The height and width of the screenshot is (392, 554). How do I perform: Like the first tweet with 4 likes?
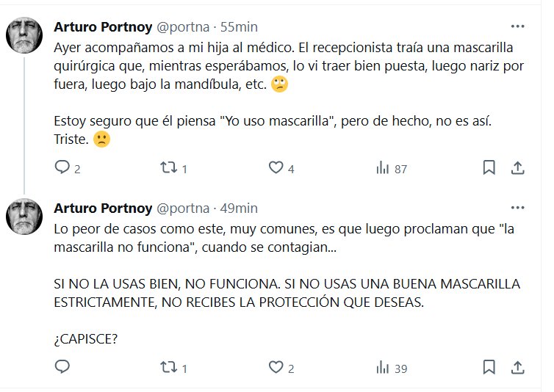click(x=276, y=168)
